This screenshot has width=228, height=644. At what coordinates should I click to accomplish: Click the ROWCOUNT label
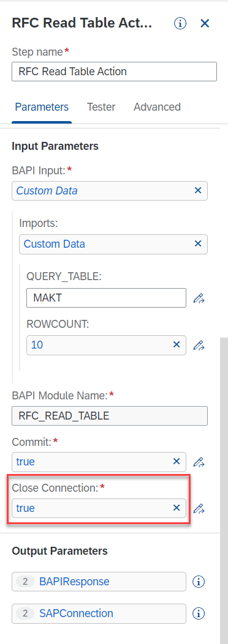pyautogui.click(x=58, y=324)
